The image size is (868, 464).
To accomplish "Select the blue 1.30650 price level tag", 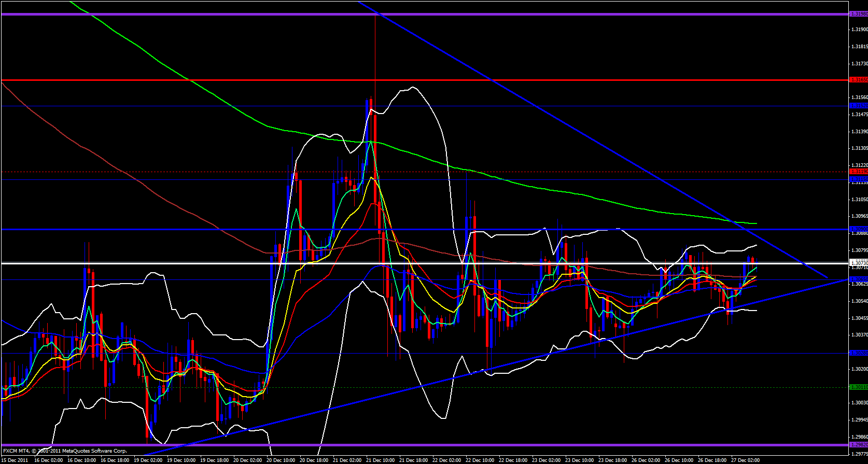I will pos(858,279).
